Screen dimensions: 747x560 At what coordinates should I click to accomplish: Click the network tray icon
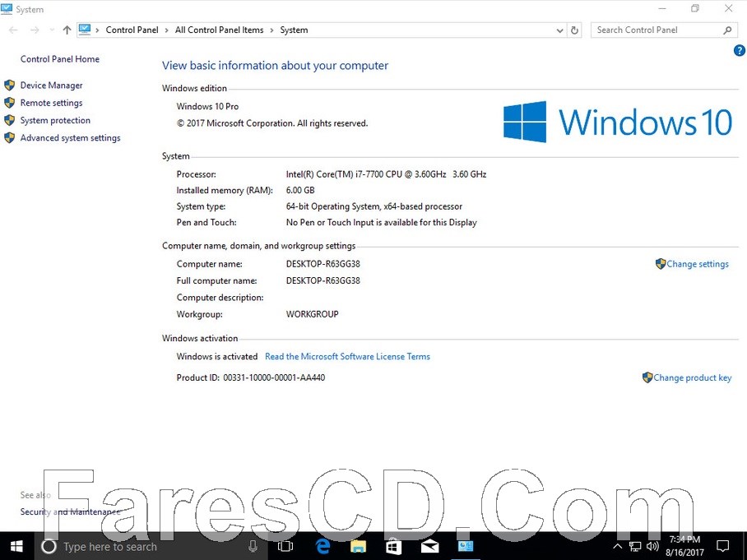pyautogui.click(x=635, y=546)
